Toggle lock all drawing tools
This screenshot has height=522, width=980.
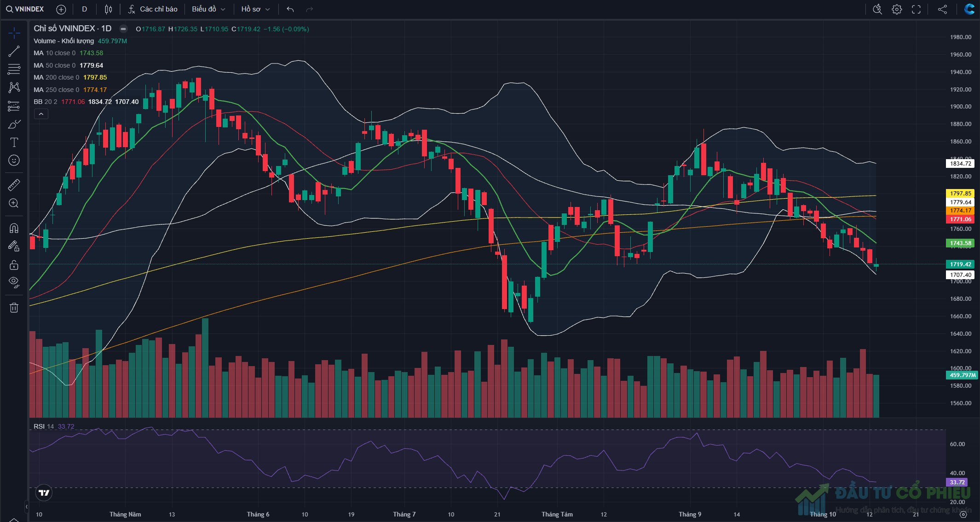pos(14,265)
